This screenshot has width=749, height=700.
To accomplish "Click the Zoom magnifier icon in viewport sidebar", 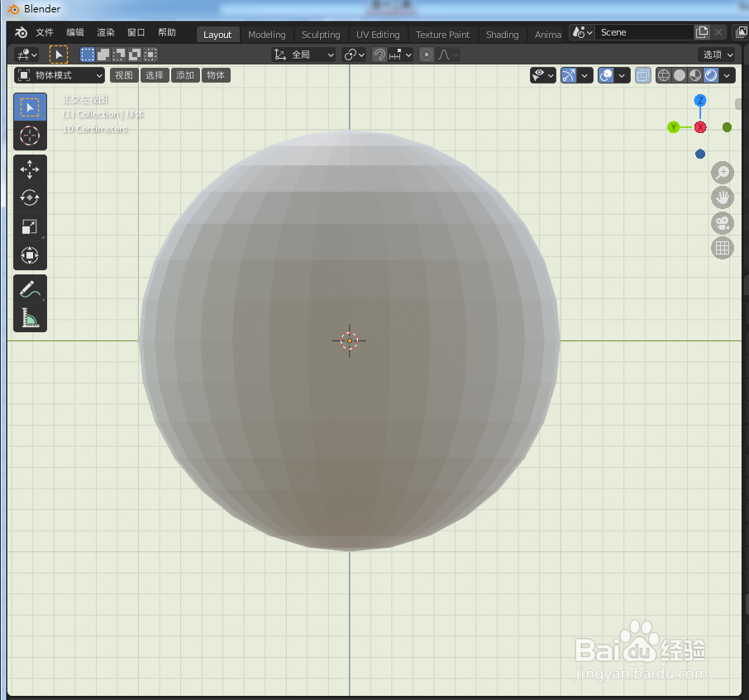I will (x=722, y=173).
